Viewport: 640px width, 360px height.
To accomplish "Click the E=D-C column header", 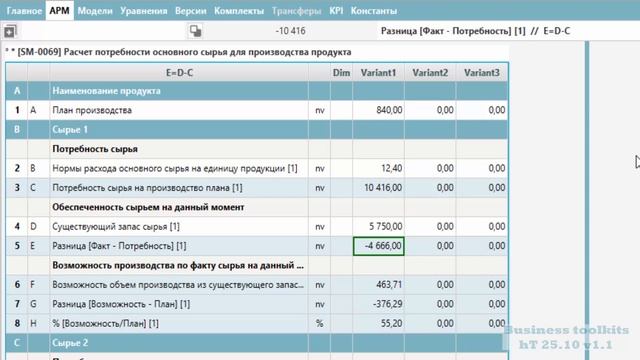I will point(179,73).
